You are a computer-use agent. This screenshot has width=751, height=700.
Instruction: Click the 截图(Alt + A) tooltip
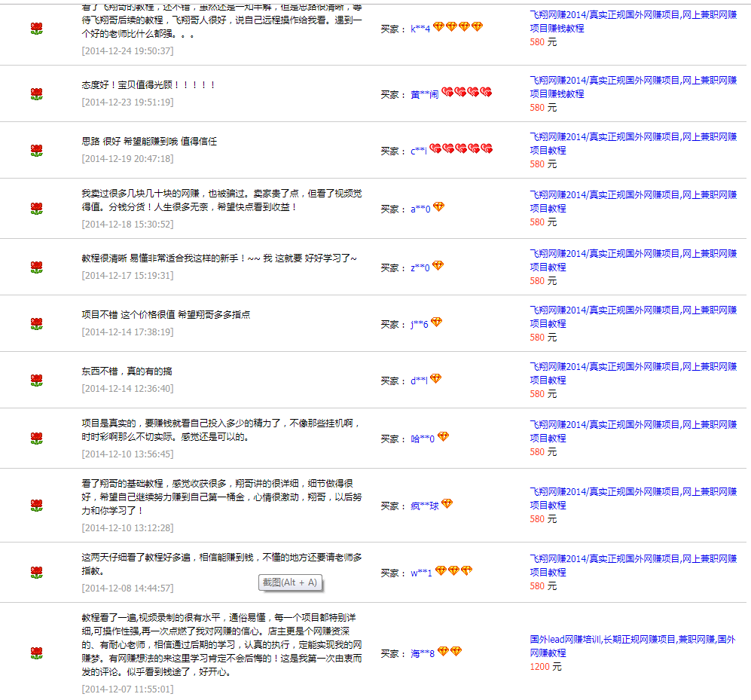coord(290,582)
